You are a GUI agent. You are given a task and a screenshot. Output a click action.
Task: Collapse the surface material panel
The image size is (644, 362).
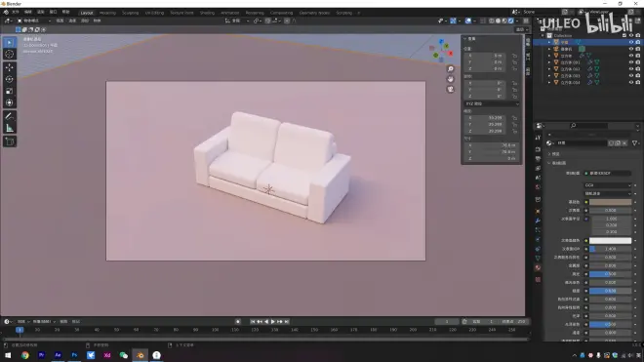[549, 163]
